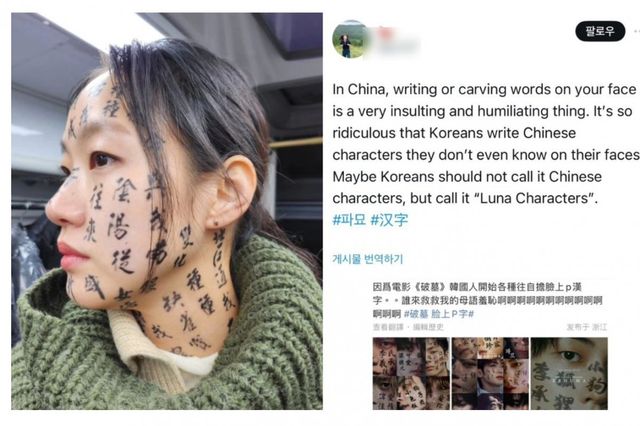Open the first collage thumbnail in embedded post
This screenshot has height=426, width=640.
click(411, 373)
